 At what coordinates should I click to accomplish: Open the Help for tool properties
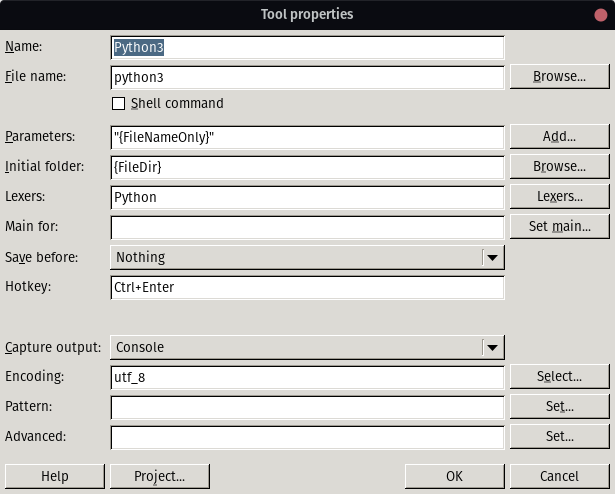(54, 476)
